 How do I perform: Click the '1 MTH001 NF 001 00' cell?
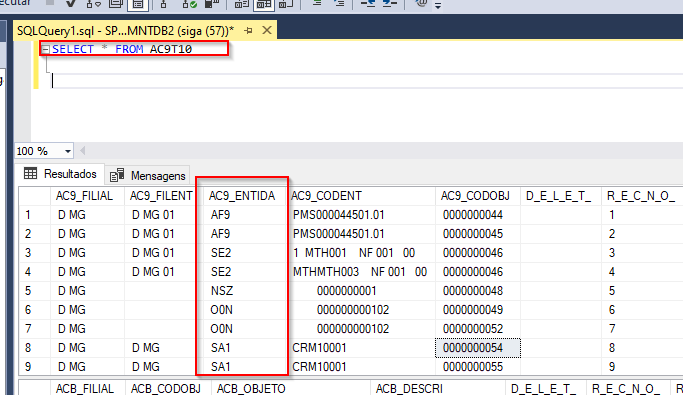[x=361, y=253]
